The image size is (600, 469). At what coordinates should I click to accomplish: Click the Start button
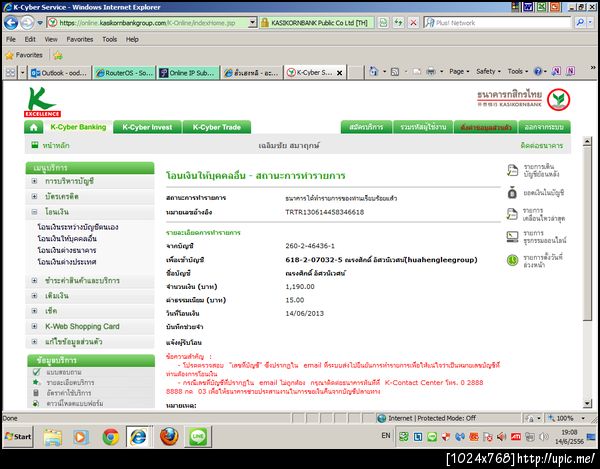(x=18, y=436)
